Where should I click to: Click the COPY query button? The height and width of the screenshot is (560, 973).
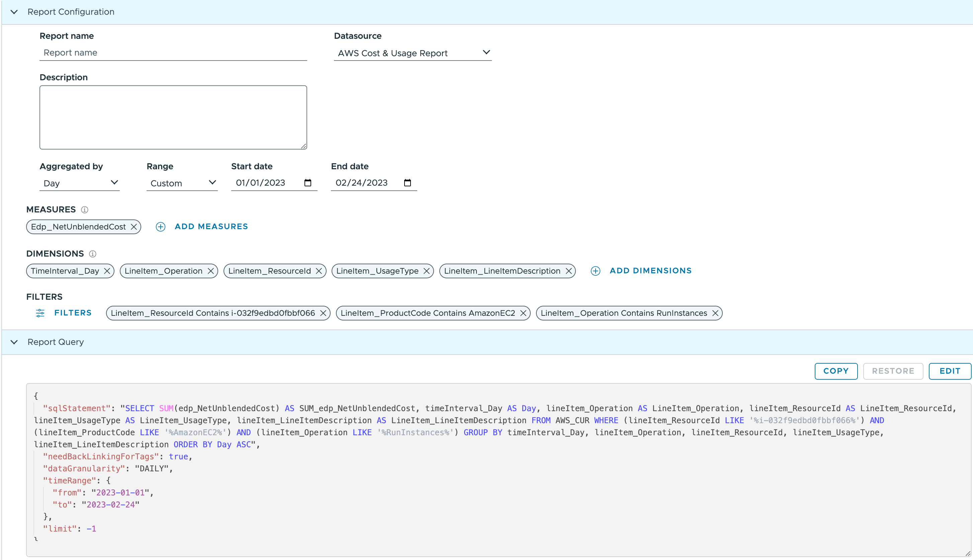pyautogui.click(x=836, y=371)
